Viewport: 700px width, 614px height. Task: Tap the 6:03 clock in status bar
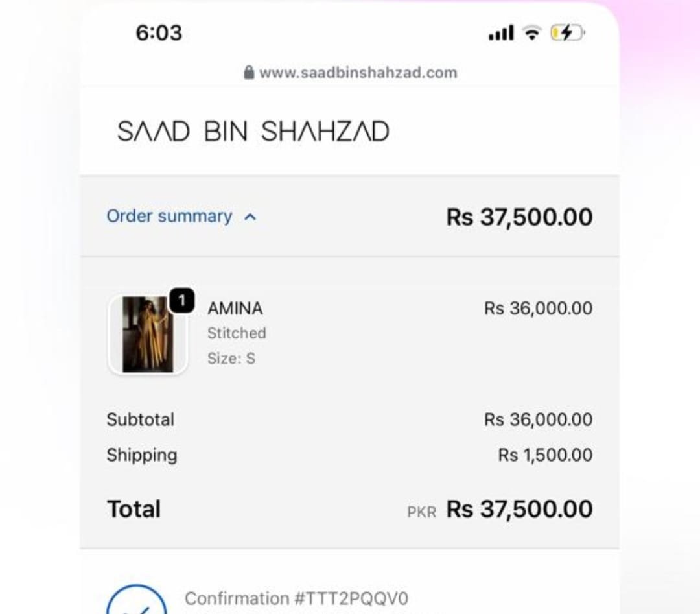159,33
